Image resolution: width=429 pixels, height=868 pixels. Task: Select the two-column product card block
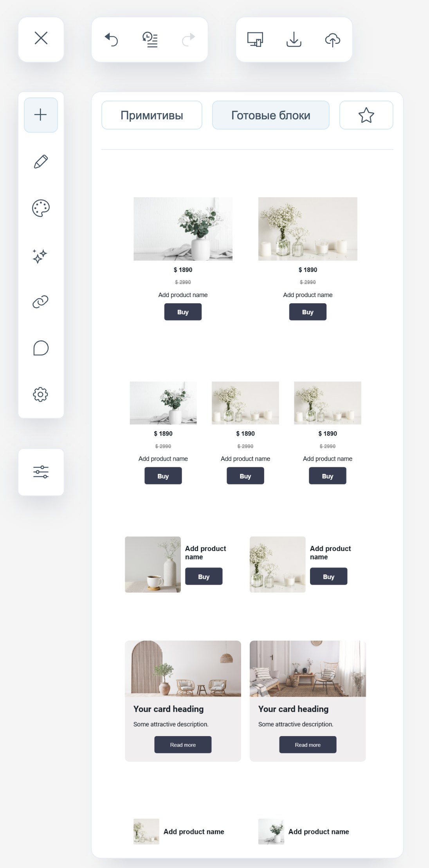click(x=245, y=259)
